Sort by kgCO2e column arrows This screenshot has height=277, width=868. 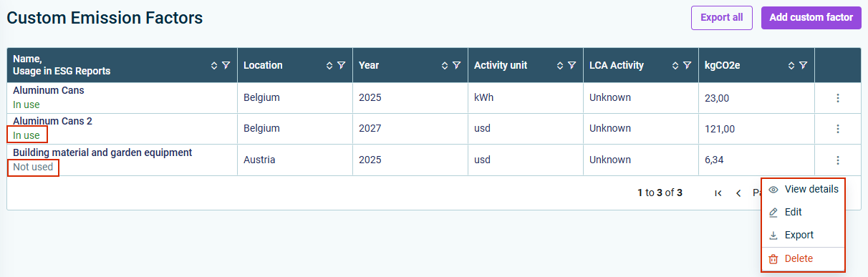pyautogui.click(x=791, y=65)
